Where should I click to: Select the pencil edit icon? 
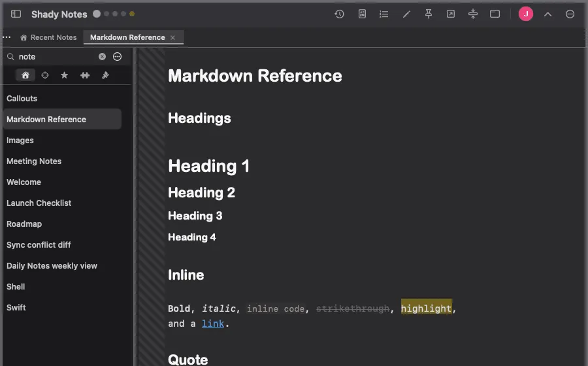406,14
